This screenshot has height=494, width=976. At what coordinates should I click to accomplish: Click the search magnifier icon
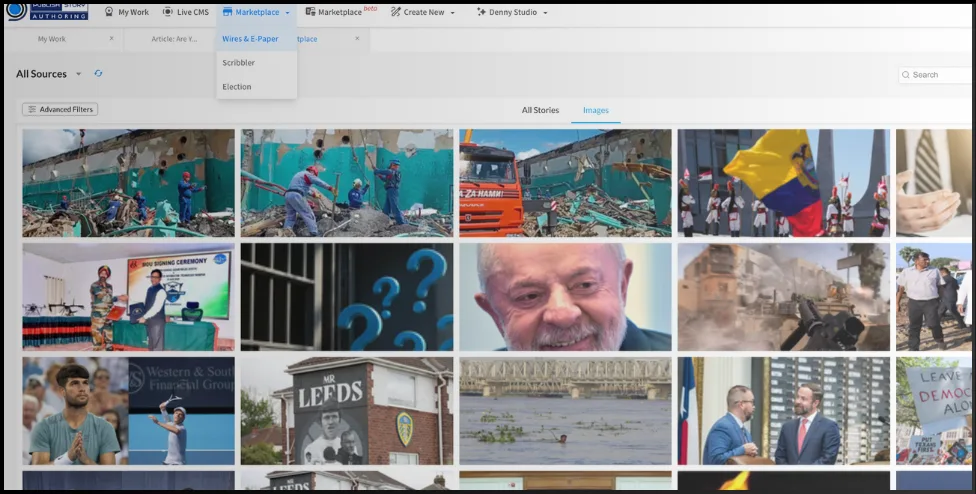pos(906,75)
